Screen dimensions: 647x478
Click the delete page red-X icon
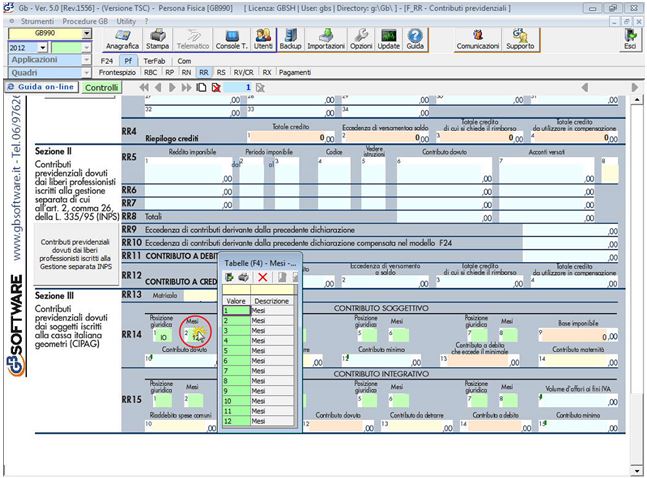(x=216, y=88)
